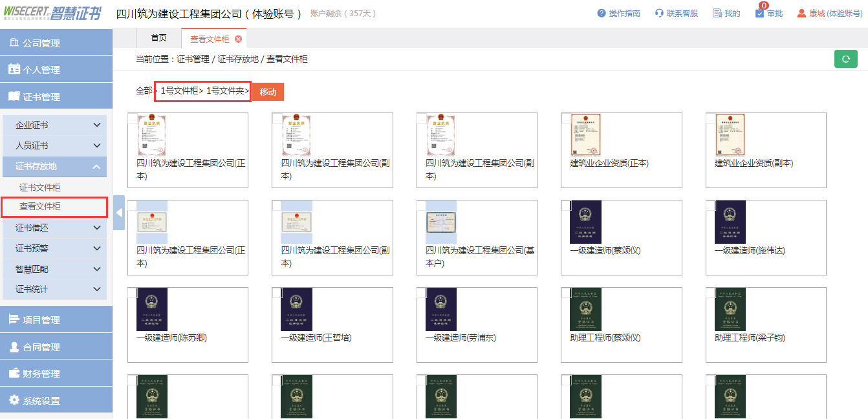Expand the 证书借还 submenu
Viewport: 868px width, 419px height.
click(x=54, y=228)
